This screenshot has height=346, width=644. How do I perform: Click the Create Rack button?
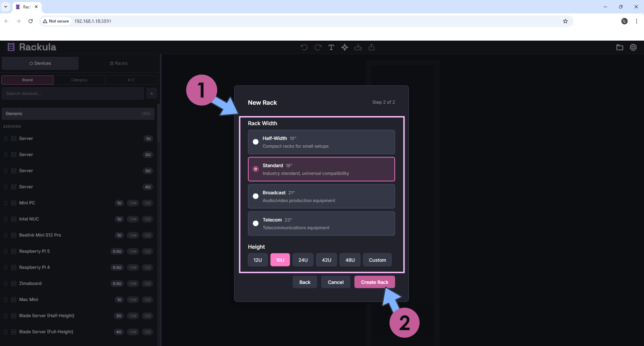(x=374, y=282)
